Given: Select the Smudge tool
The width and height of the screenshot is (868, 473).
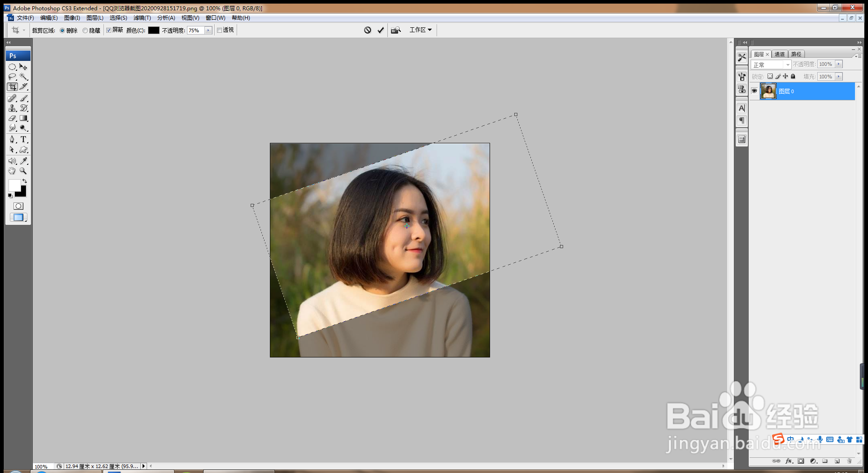Looking at the screenshot, I should (12, 128).
